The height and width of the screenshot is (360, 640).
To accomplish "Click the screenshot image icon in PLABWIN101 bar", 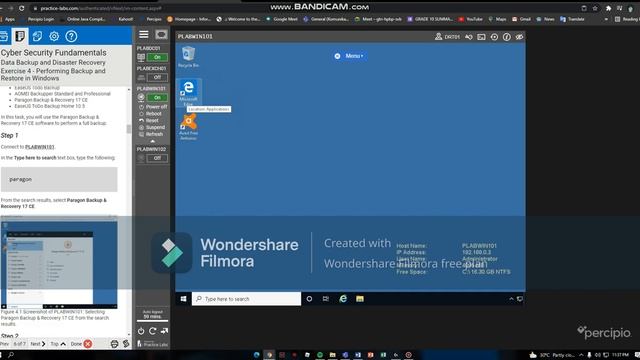I will click(x=481, y=37).
